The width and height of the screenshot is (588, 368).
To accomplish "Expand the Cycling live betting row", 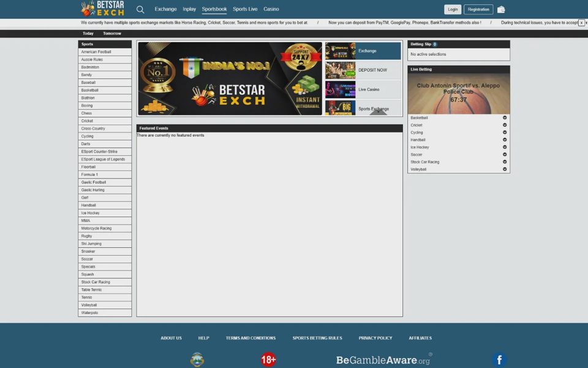I will click(459, 132).
